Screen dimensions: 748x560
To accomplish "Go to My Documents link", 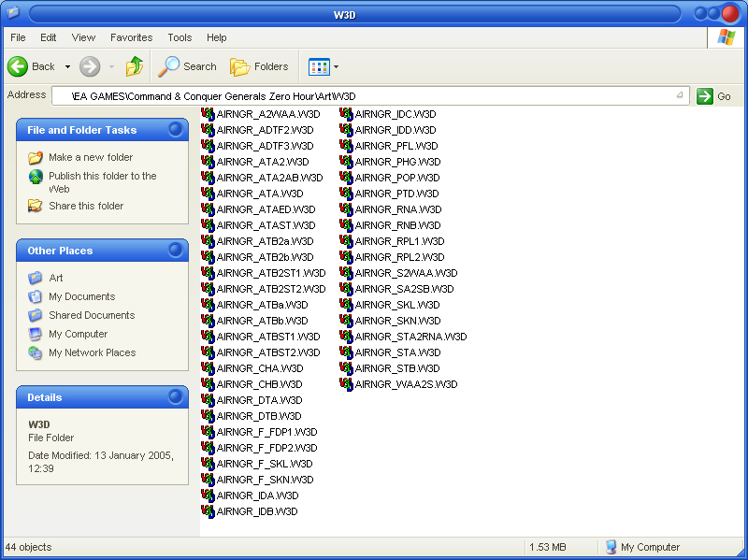I will pyautogui.click(x=82, y=296).
